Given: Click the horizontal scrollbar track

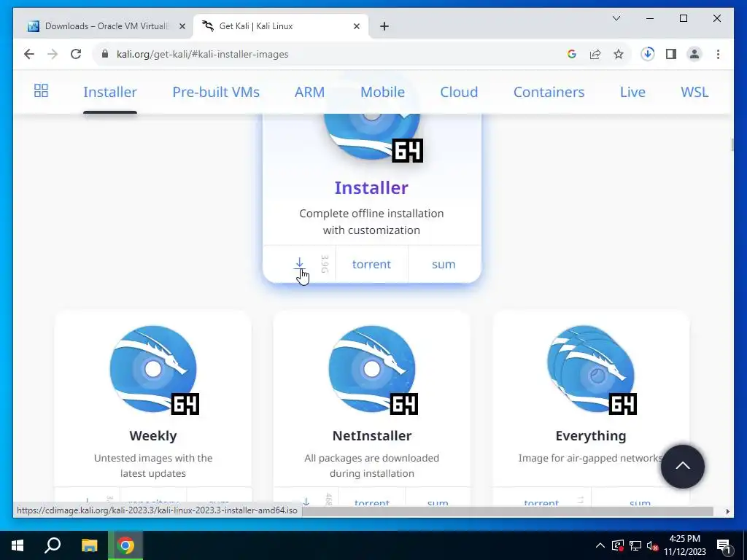Looking at the screenshot, I should pos(508,511).
